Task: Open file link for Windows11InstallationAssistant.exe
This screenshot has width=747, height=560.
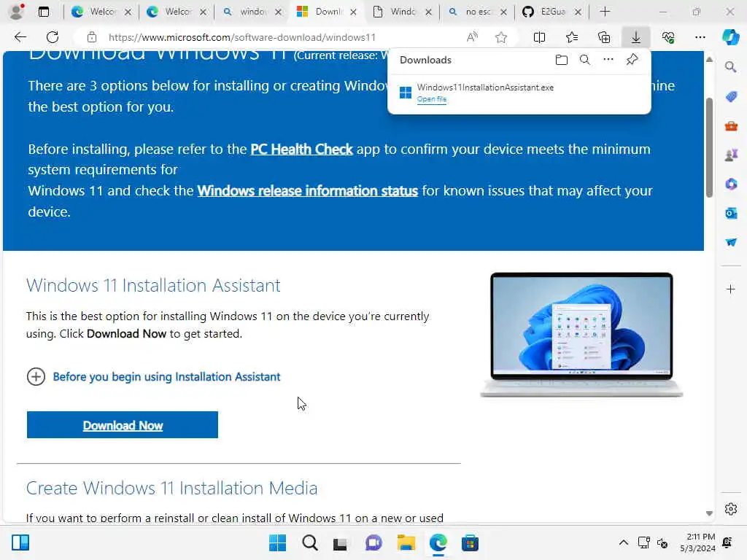Action: click(x=432, y=99)
